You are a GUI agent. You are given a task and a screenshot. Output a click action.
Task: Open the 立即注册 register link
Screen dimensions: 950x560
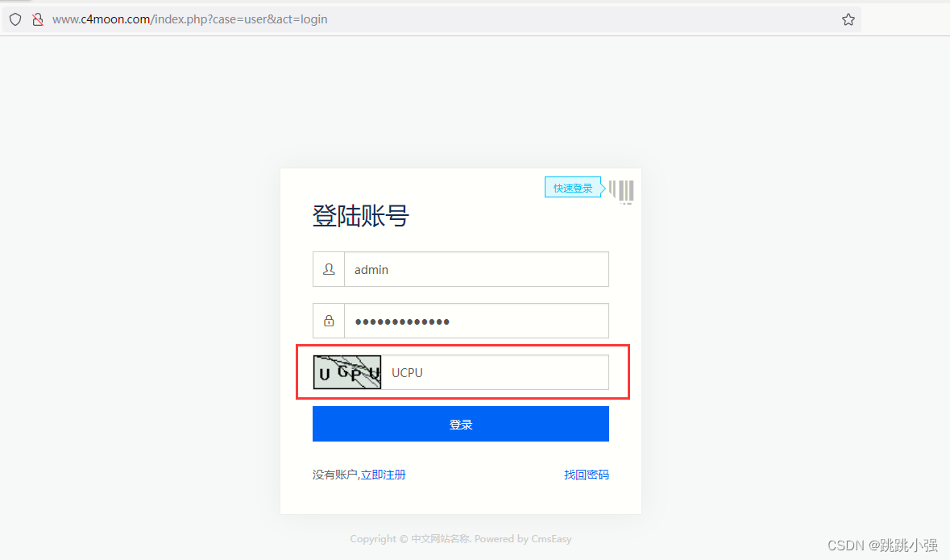pyautogui.click(x=383, y=475)
